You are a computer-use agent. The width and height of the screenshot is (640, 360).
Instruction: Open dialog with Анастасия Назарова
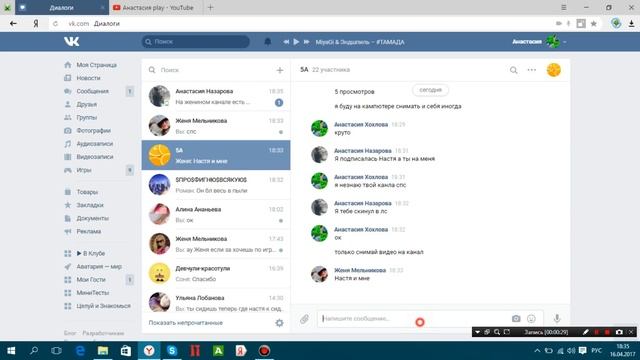[216, 96]
